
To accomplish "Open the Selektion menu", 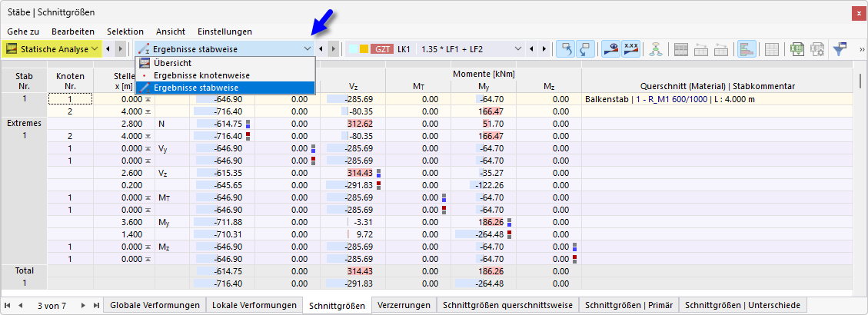I will (x=125, y=31).
